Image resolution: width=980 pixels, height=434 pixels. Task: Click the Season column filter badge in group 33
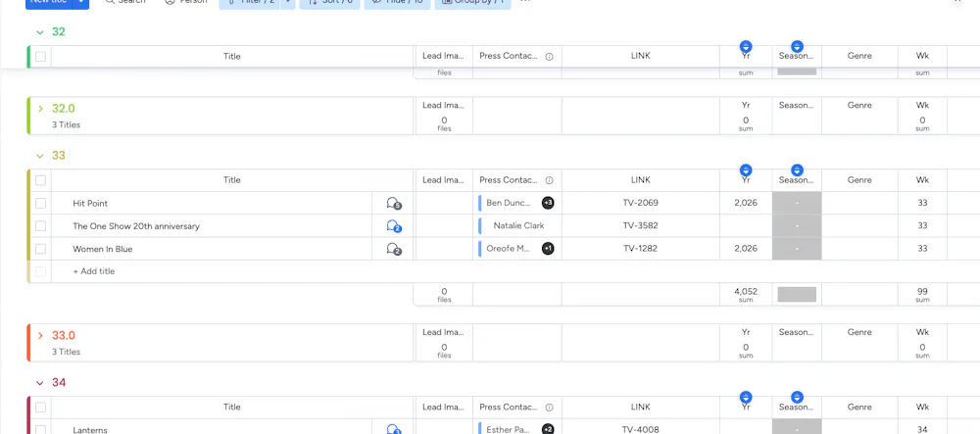click(797, 169)
